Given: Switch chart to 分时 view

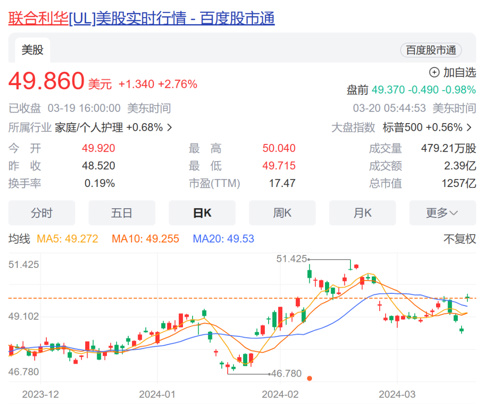Looking at the screenshot, I should tap(42, 213).
